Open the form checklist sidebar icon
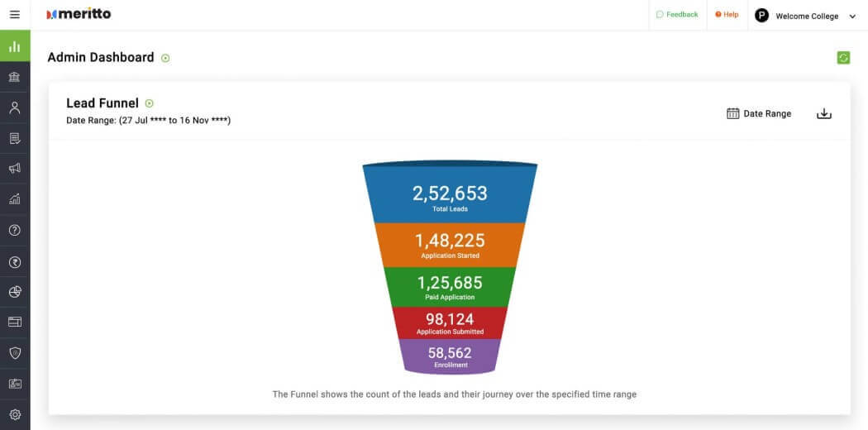868x430 pixels. pos(15,138)
